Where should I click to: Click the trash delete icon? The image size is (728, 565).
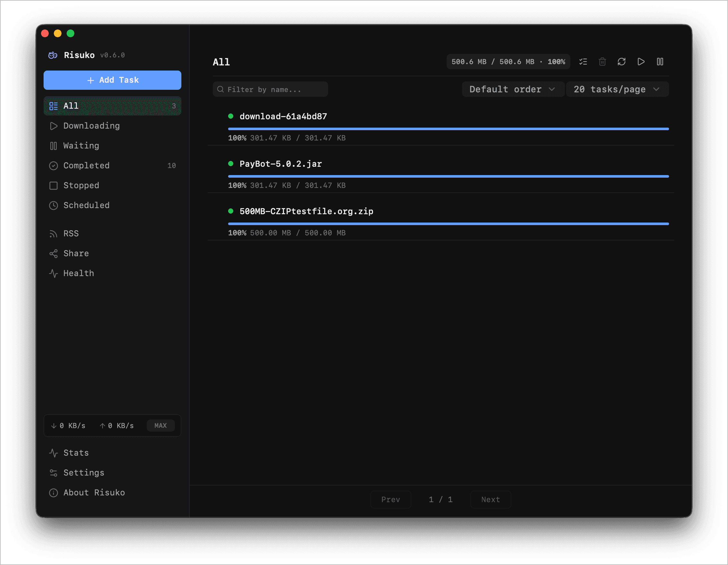[x=602, y=62]
